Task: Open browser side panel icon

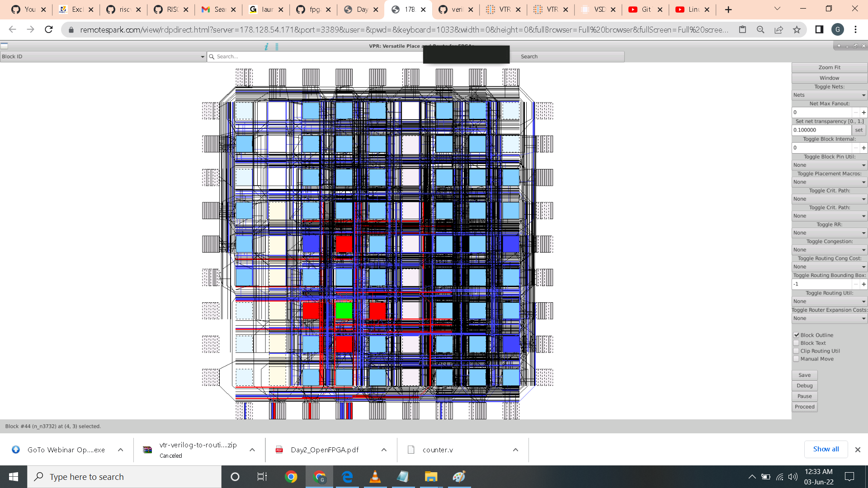Action: [819, 30]
